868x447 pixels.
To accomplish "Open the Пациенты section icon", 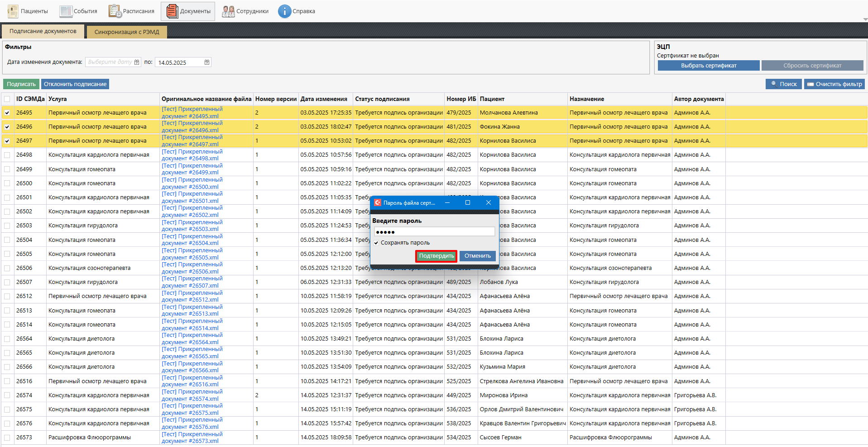I will click(13, 11).
